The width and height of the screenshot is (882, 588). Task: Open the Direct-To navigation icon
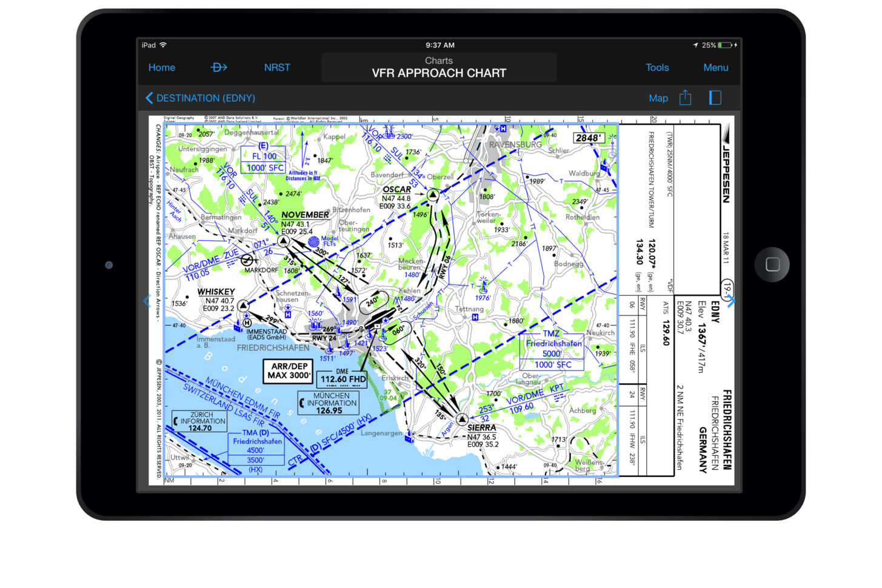[x=219, y=67]
